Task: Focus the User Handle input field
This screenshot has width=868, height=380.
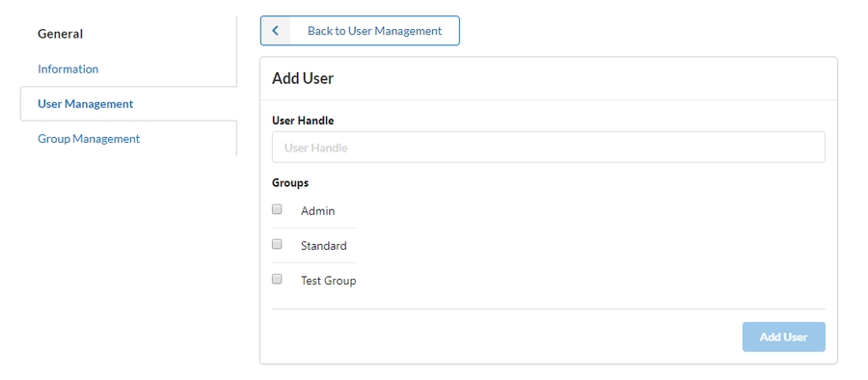Action: pyautogui.click(x=548, y=148)
